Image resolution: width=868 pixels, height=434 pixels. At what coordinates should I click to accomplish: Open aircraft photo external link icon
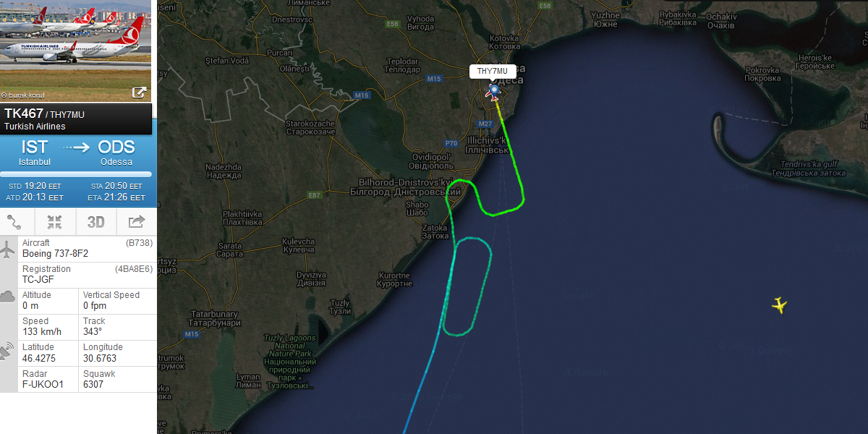[139, 92]
